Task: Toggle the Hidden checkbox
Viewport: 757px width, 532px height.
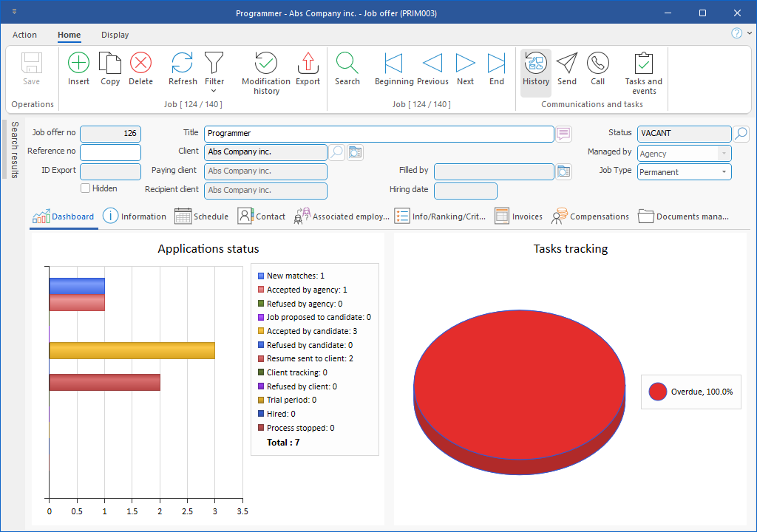Action: 86,188
